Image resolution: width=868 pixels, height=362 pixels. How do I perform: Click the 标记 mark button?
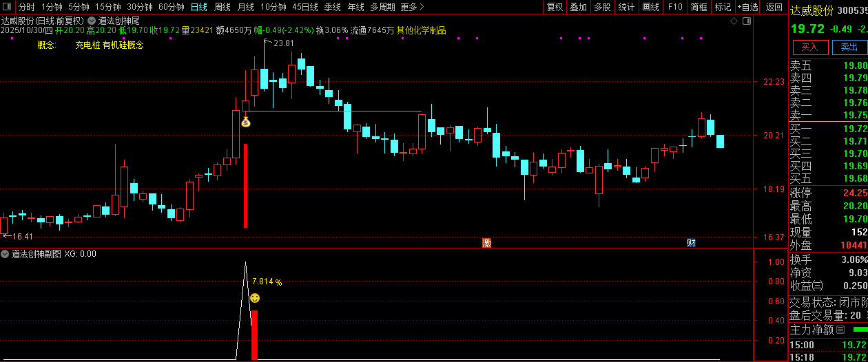(723, 7)
